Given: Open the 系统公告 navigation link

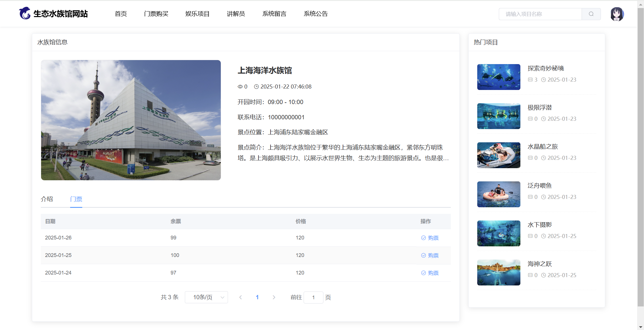Looking at the screenshot, I should point(316,14).
